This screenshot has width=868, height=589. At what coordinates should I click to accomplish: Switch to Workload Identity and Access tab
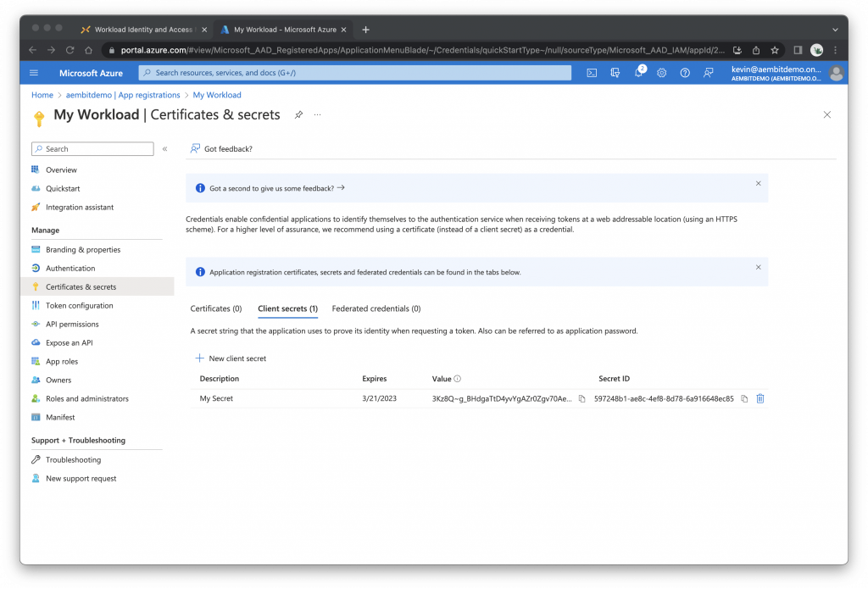[x=142, y=30]
